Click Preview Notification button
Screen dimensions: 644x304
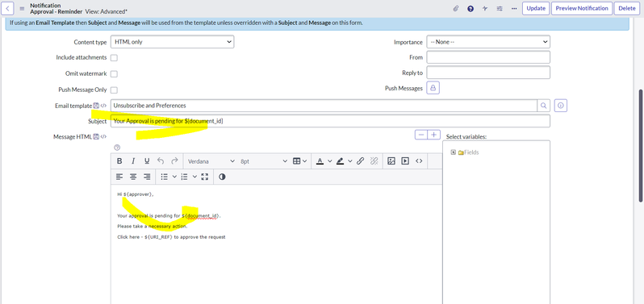click(582, 8)
